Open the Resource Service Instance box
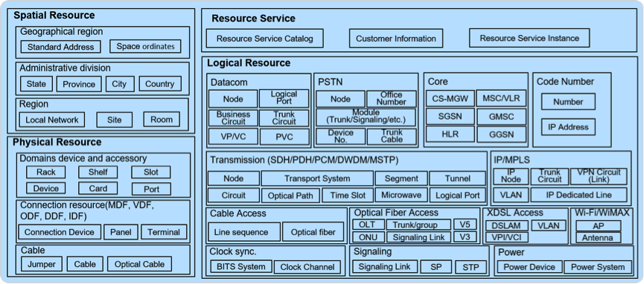Image resolution: width=644 pixels, height=284 pixels. [529, 38]
